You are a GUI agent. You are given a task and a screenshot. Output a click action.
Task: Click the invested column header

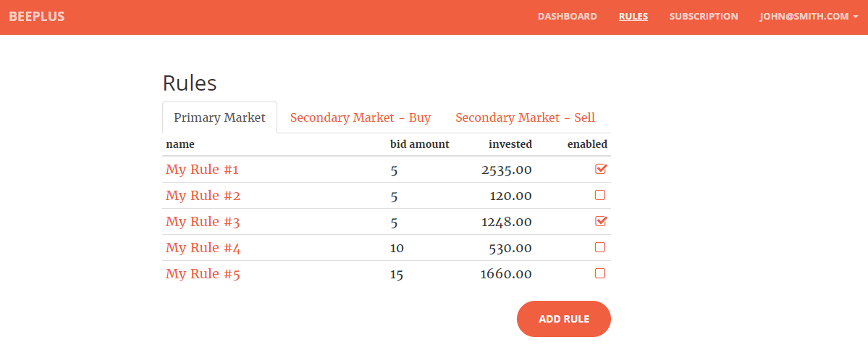tap(510, 144)
